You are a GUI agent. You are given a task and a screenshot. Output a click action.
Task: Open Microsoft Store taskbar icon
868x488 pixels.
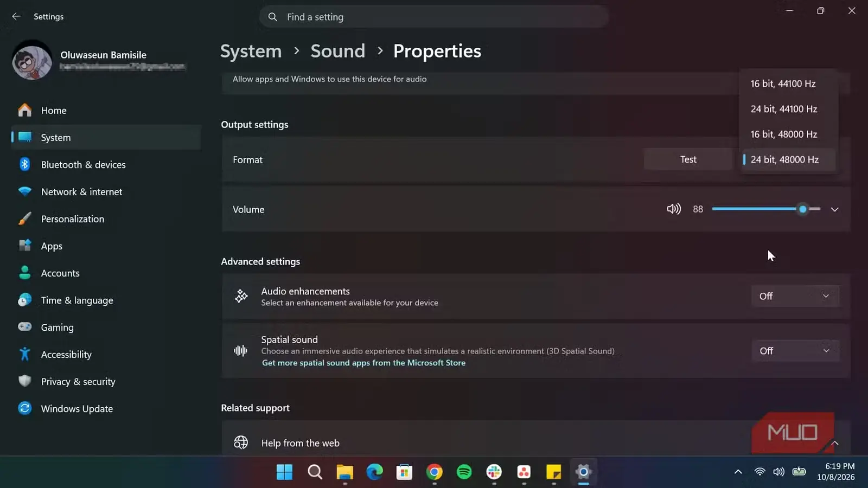point(404,472)
